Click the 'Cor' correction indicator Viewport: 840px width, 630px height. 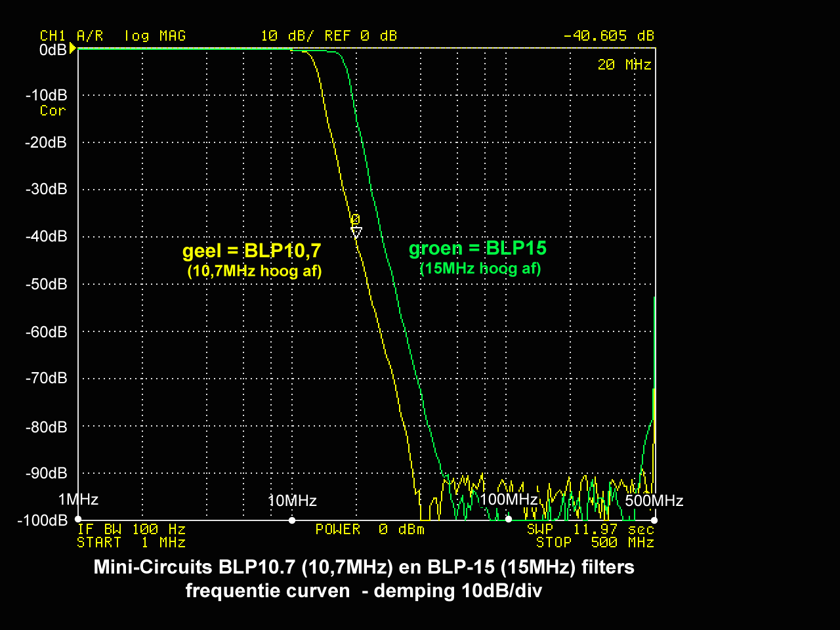click(52, 110)
